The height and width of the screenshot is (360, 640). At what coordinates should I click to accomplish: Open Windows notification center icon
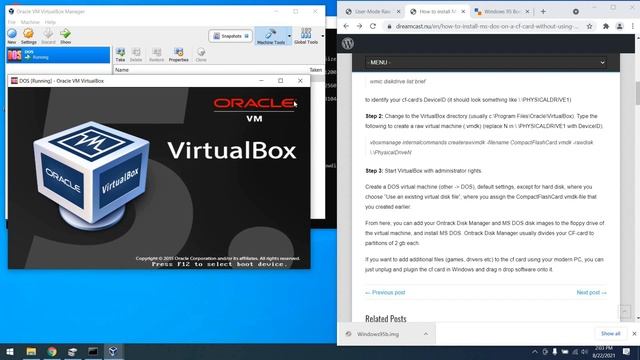[627, 351]
